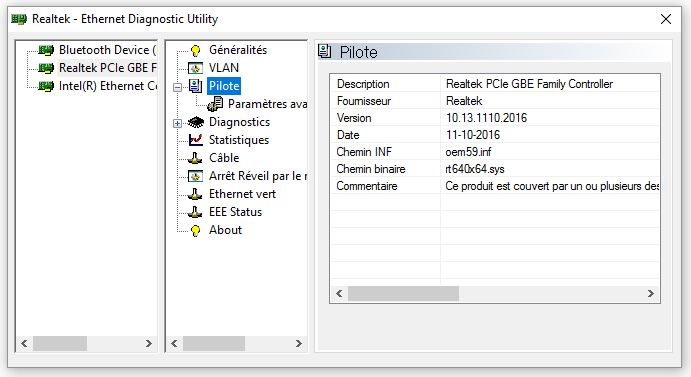
Task: Open the Statistiques chart icon
Action: click(195, 140)
